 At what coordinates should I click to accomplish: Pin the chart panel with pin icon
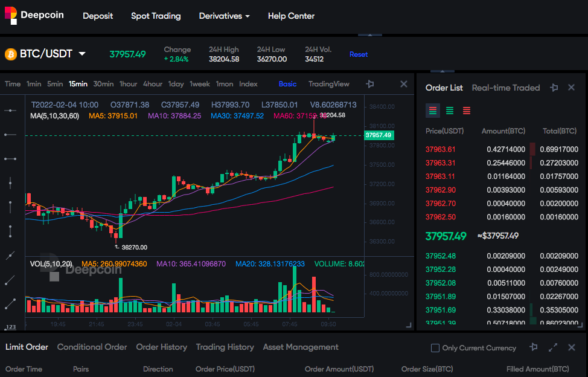coord(369,84)
